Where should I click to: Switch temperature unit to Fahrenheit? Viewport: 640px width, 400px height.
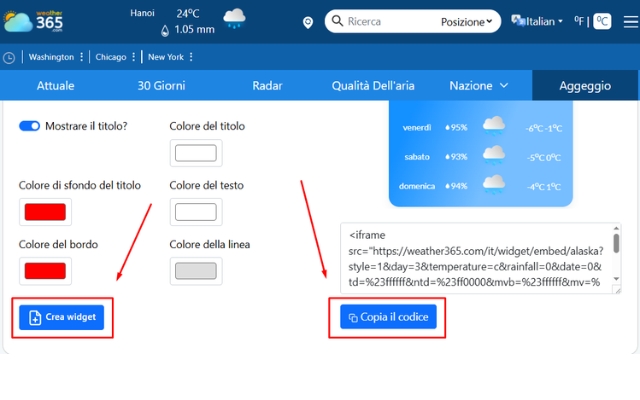578,20
